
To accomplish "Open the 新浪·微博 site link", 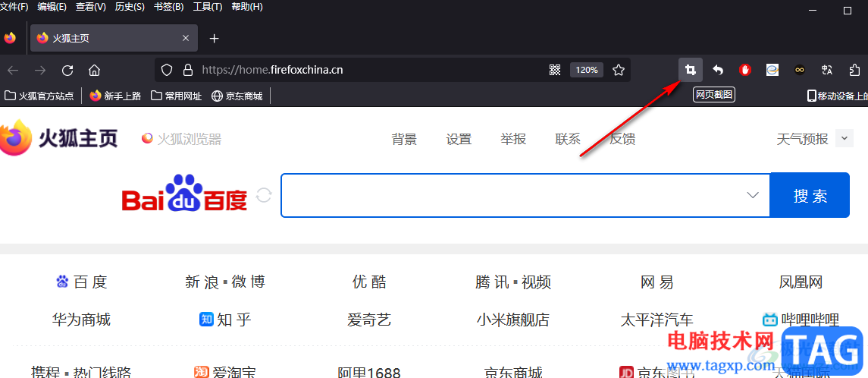I will coord(225,282).
